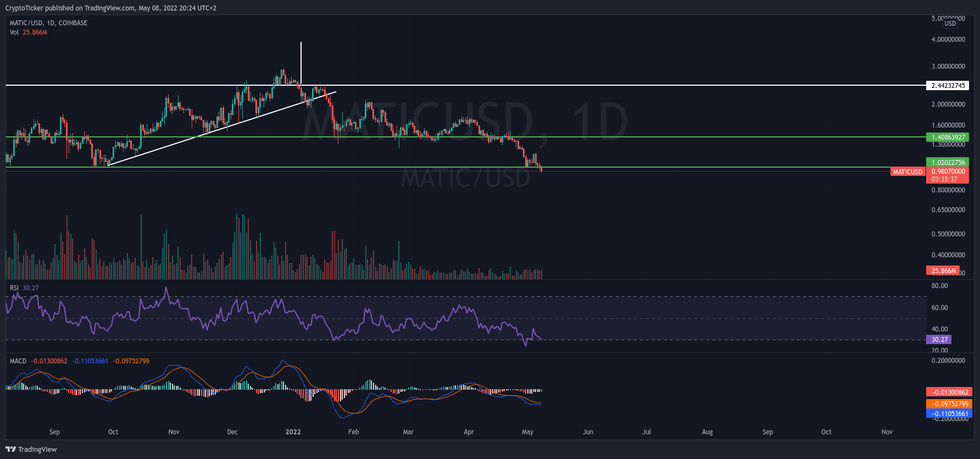Screen dimensions: 980x459
Task: Click the 2022 label on the time axis
Action: click(x=293, y=432)
